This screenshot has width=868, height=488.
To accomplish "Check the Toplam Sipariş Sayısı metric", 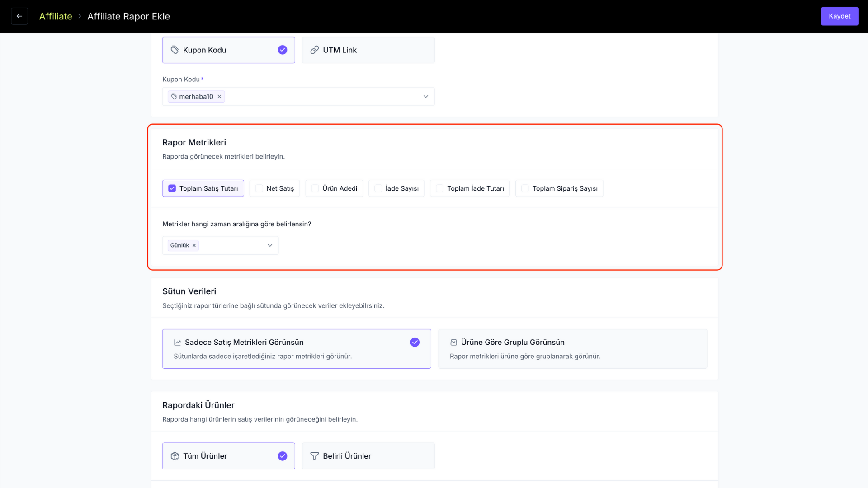I will [525, 188].
